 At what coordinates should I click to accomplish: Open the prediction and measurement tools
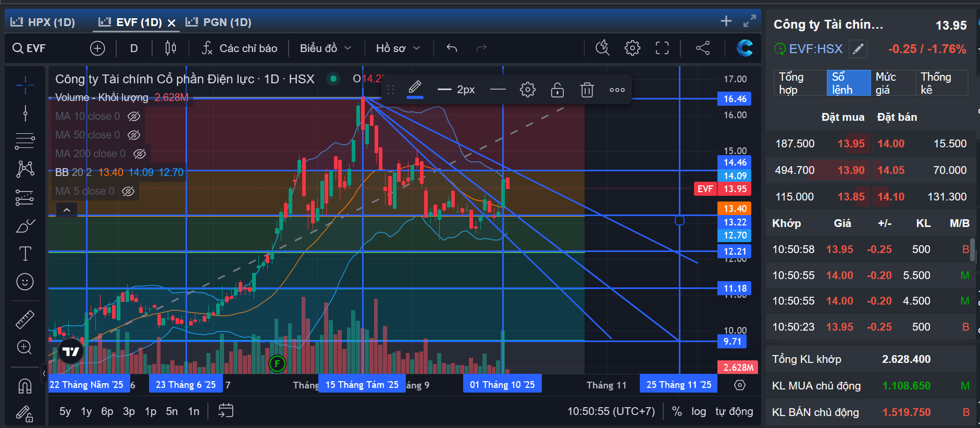coord(25,197)
